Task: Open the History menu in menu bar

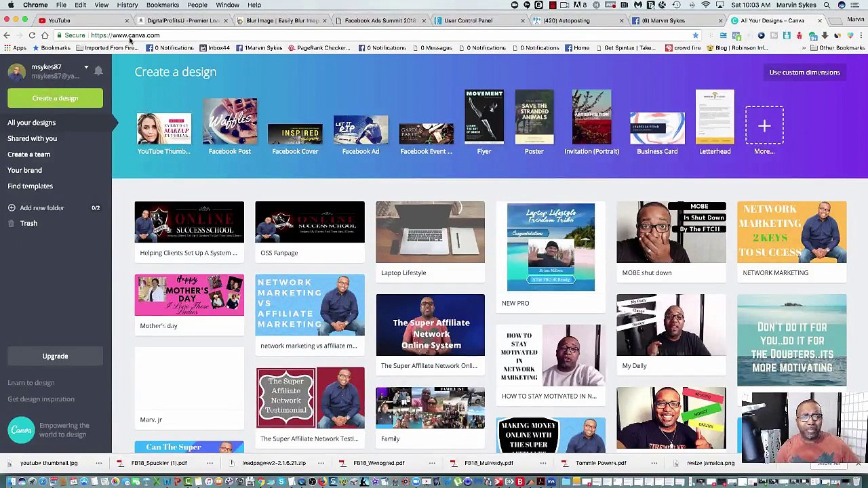Action: (x=127, y=5)
